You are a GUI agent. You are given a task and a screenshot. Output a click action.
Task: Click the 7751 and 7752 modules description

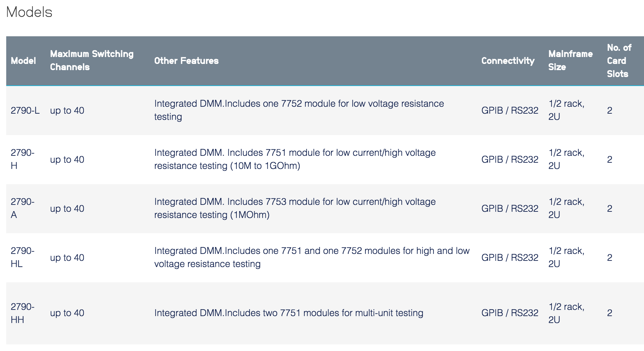(x=312, y=257)
